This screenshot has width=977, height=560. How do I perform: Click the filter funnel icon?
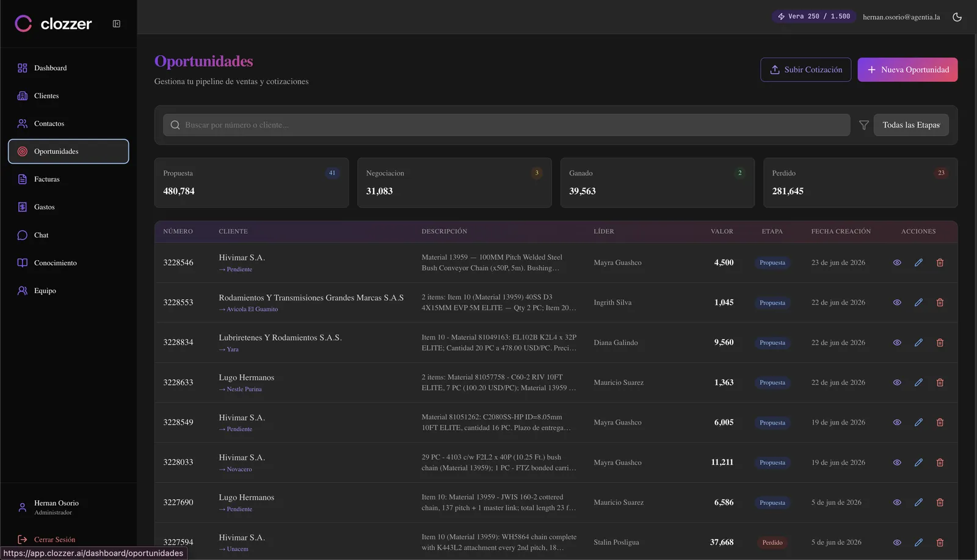[864, 125]
